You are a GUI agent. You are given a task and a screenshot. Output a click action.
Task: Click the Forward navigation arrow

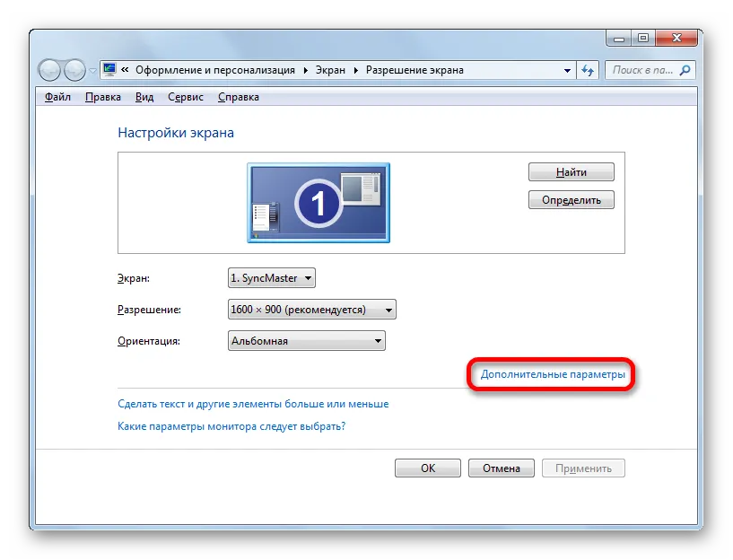pyautogui.click(x=74, y=71)
